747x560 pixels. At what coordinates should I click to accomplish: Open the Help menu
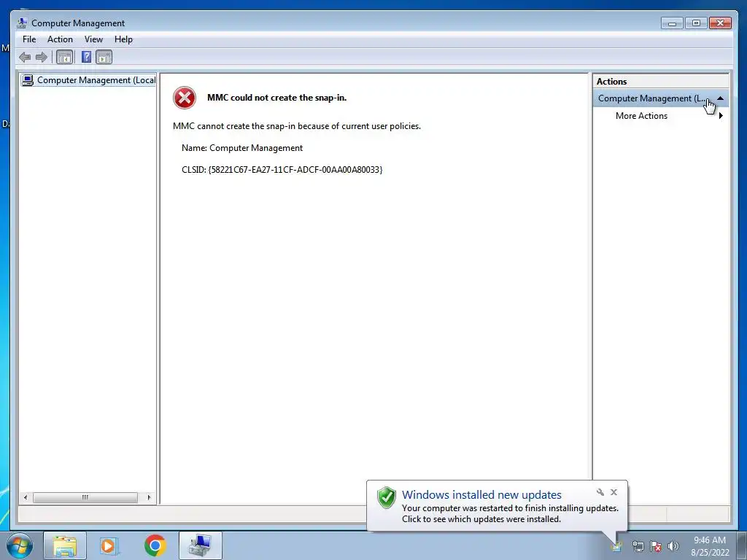click(123, 39)
